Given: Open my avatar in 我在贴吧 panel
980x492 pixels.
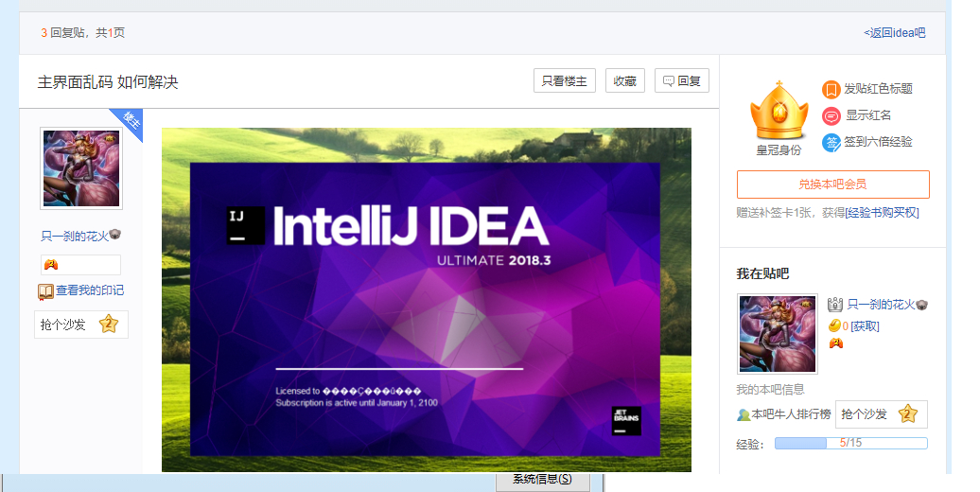Looking at the screenshot, I should click(778, 334).
